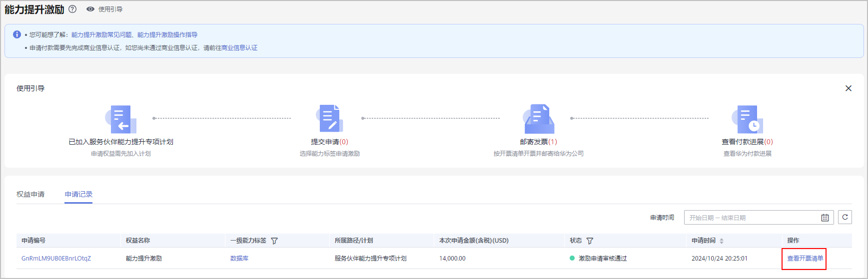
Task: Click 选择能力标签申请激励 caption
Action: tap(330, 154)
